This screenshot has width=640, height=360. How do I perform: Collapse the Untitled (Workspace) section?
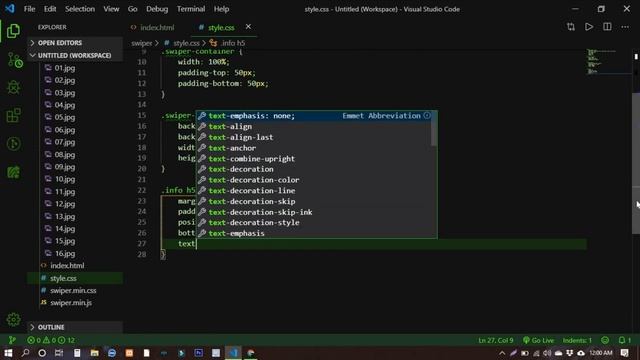[75, 55]
